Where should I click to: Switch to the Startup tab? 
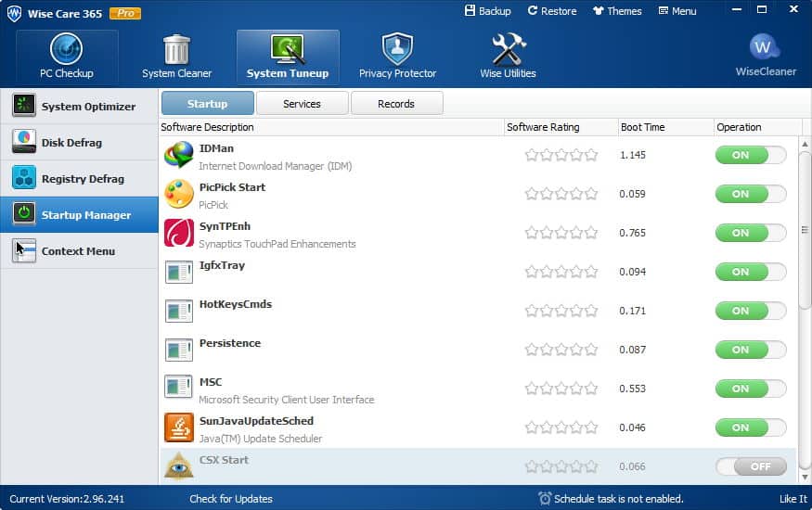coord(208,104)
